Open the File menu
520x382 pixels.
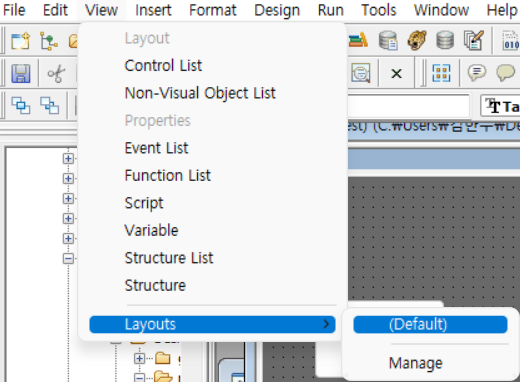point(14,10)
